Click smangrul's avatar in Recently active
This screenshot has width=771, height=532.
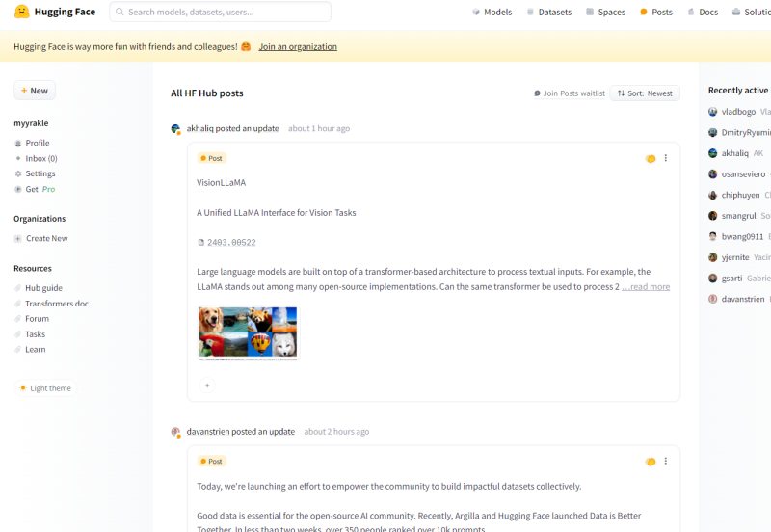712,215
